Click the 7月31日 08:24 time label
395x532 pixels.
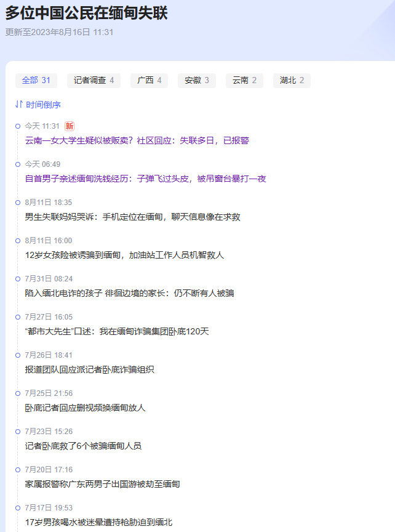click(x=49, y=279)
